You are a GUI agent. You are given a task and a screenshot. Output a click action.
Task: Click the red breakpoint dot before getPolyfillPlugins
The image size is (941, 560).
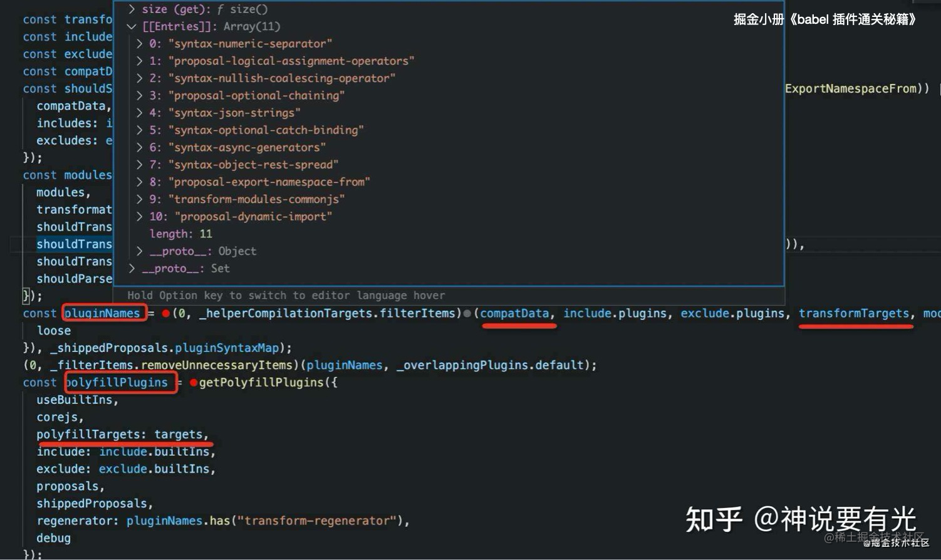[x=194, y=382]
